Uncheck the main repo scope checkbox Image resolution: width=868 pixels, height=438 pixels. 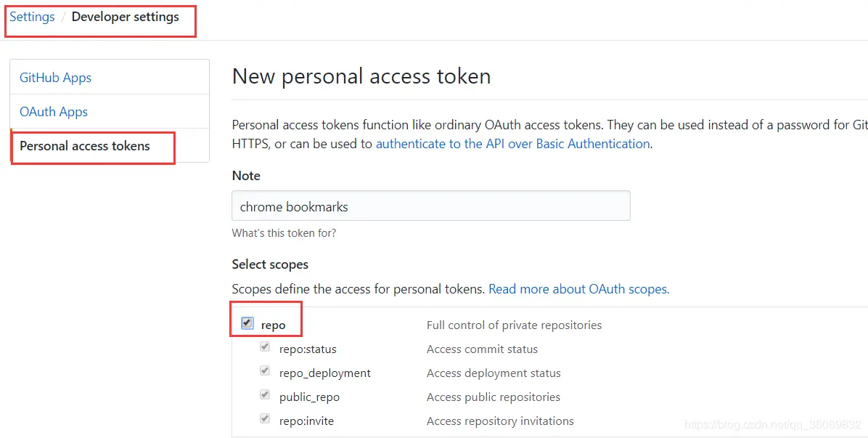tap(247, 323)
